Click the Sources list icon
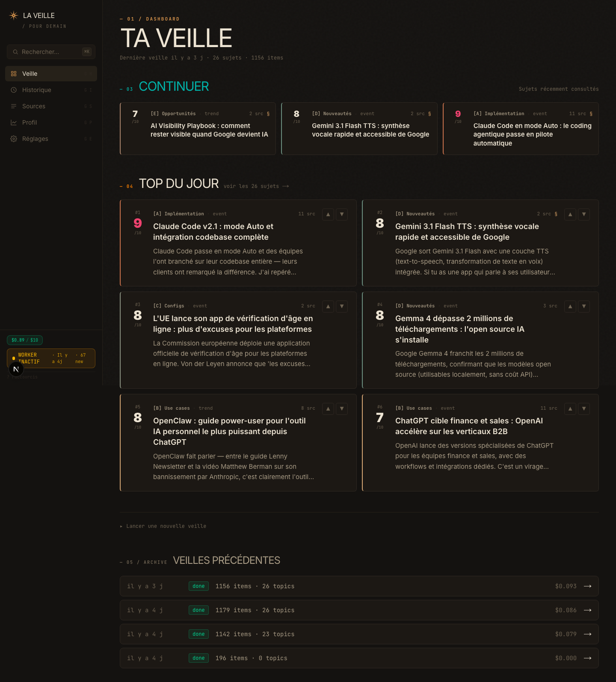Screen dimensions: 616x682 pyautogui.click(x=14, y=106)
